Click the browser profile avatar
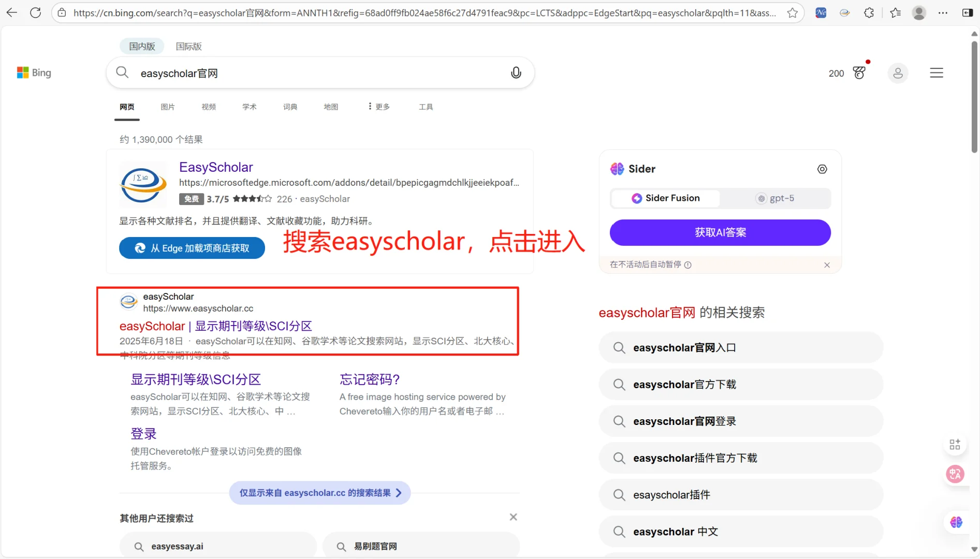980x559 pixels. 919,12
